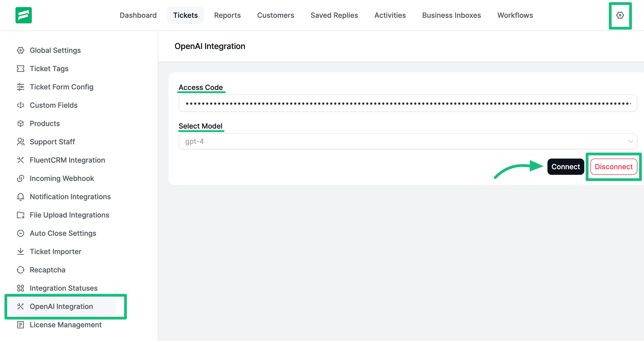Click the Ticket Tags icon in sidebar
Screen dimensions: 644x341
pos(21,69)
